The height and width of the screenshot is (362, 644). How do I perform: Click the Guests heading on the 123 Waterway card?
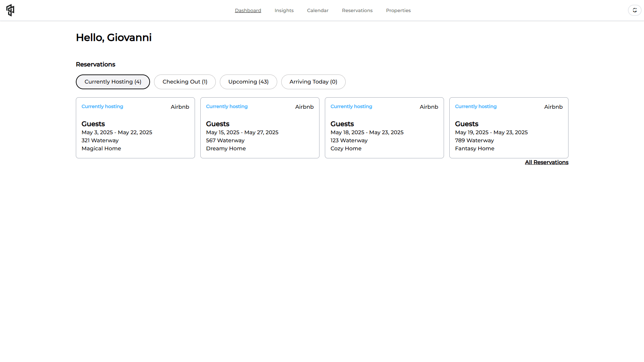[342, 124]
